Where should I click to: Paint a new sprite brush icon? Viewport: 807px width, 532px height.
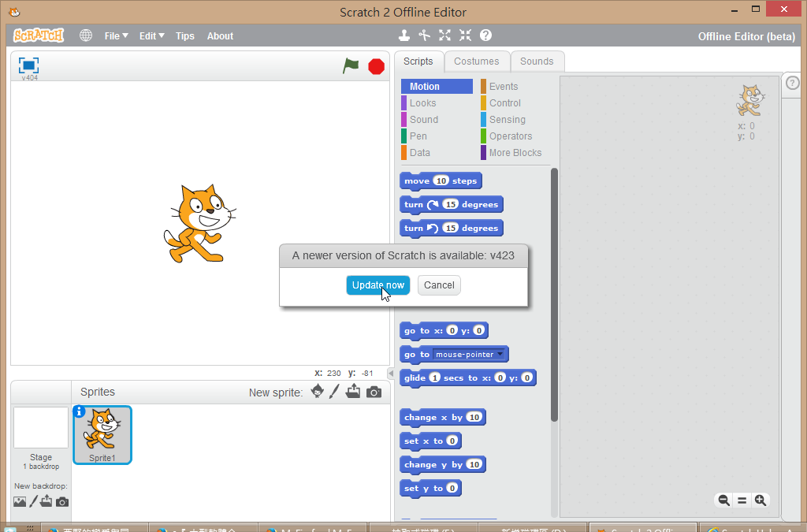point(334,392)
